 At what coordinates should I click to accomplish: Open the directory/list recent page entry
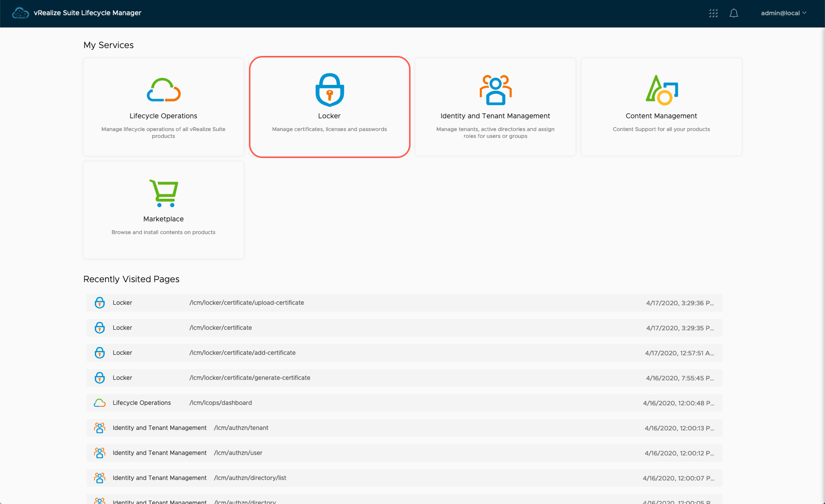click(x=250, y=478)
